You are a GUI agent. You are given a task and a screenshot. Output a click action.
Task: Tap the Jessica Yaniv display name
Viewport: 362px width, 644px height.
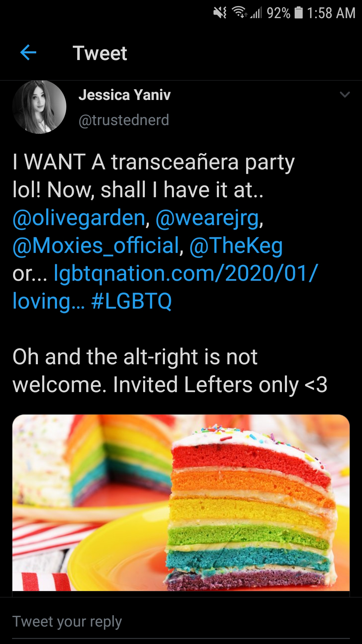tap(124, 95)
